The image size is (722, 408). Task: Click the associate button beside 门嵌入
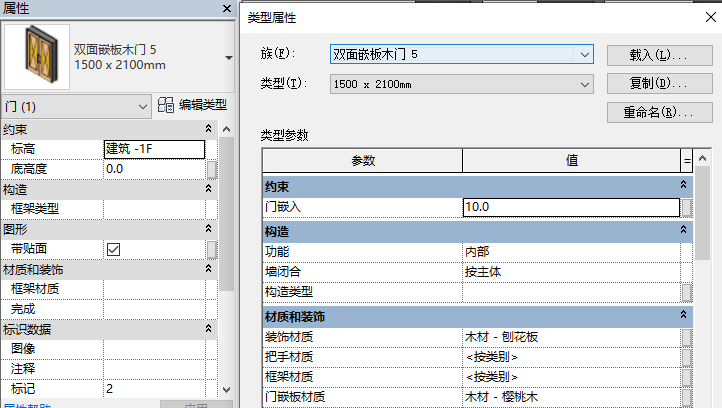[687, 208]
